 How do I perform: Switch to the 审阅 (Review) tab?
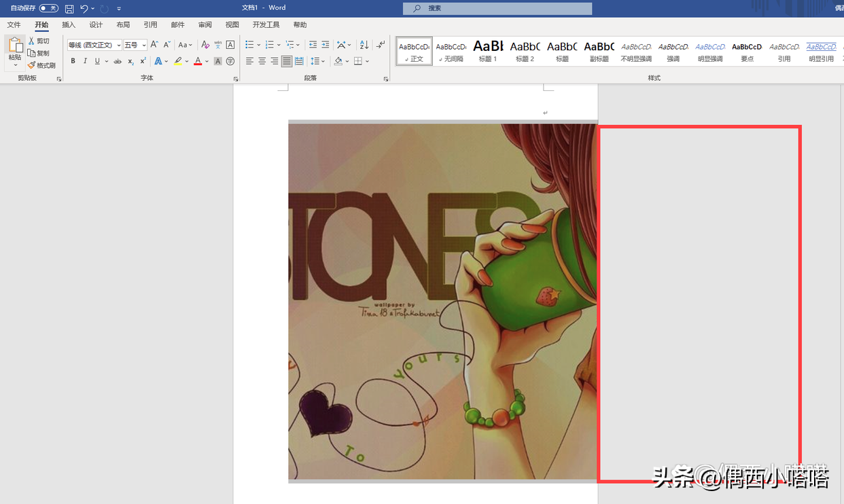(205, 24)
